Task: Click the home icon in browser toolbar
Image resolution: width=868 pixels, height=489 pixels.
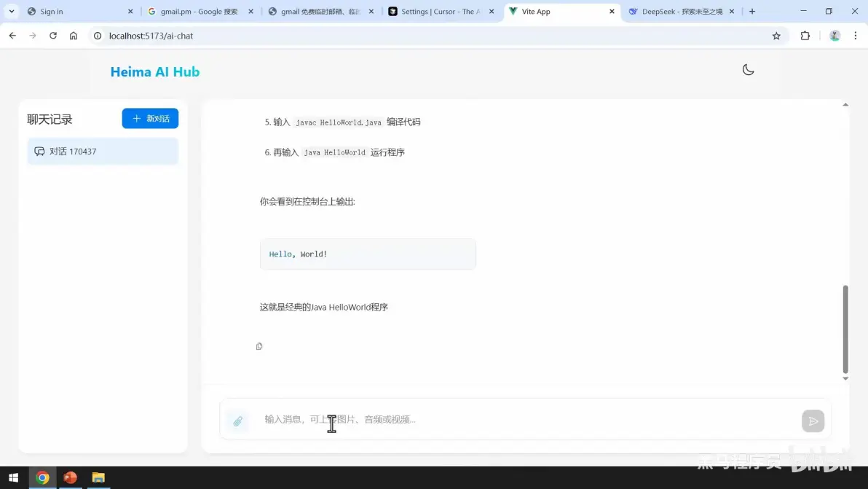Action: [x=73, y=35]
